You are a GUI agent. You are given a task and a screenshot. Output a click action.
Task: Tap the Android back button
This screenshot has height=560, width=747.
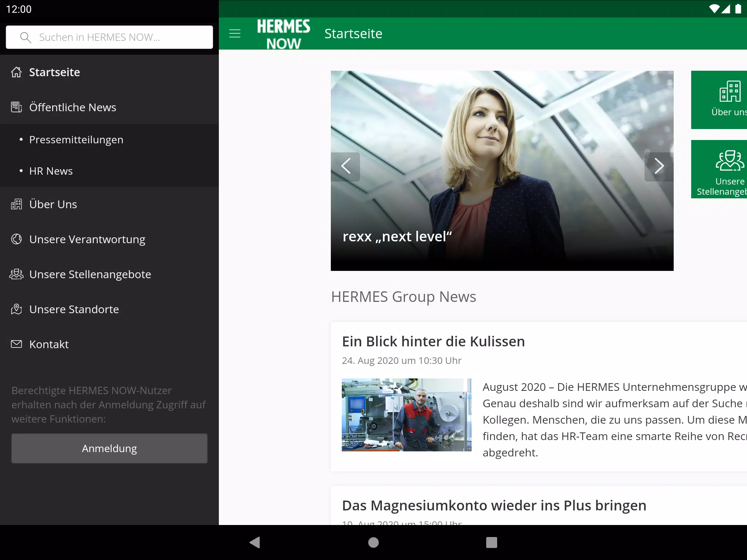pos(255,542)
